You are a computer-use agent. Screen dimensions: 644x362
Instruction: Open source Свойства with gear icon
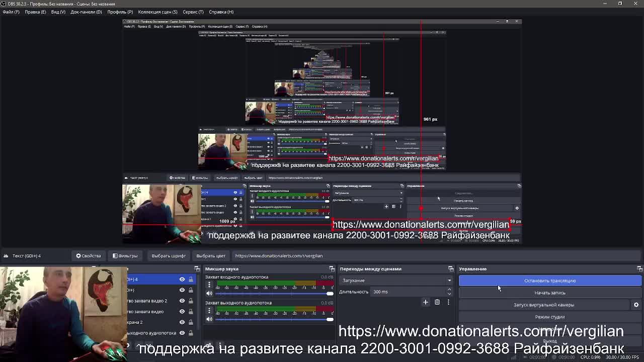[89, 255]
